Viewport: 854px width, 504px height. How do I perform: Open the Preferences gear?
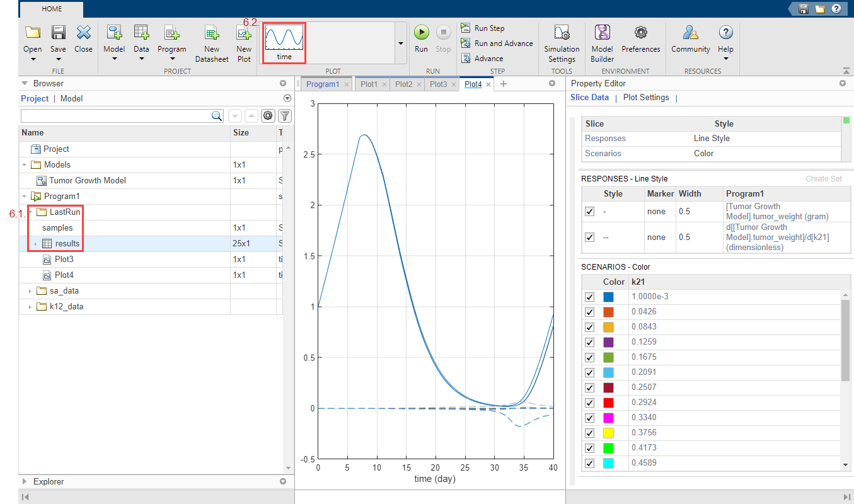point(640,33)
